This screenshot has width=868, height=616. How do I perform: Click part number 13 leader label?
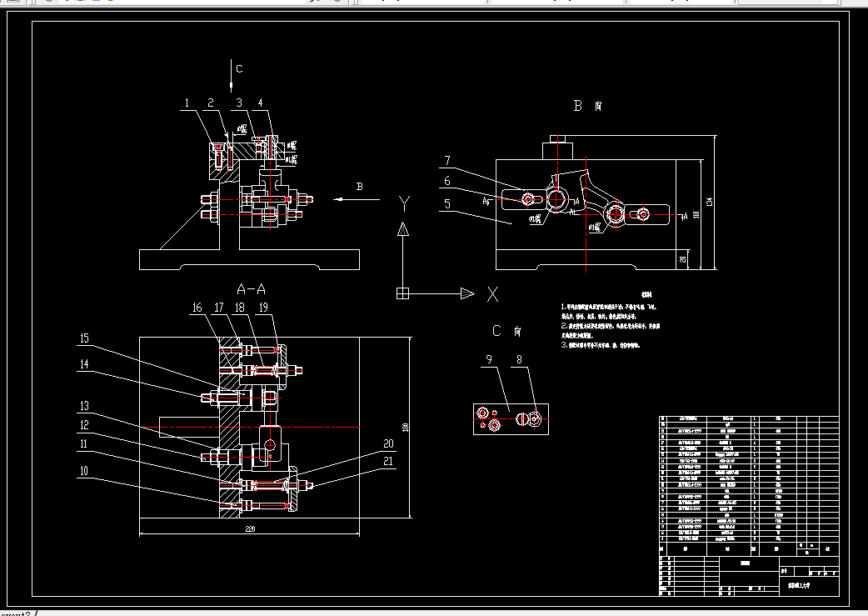tap(84, 406)
